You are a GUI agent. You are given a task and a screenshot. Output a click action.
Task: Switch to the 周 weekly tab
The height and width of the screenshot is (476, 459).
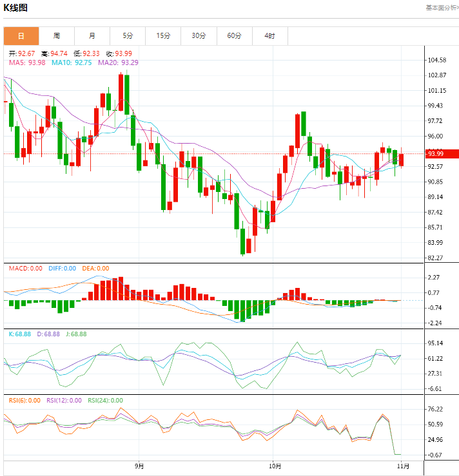pos(57,36)
